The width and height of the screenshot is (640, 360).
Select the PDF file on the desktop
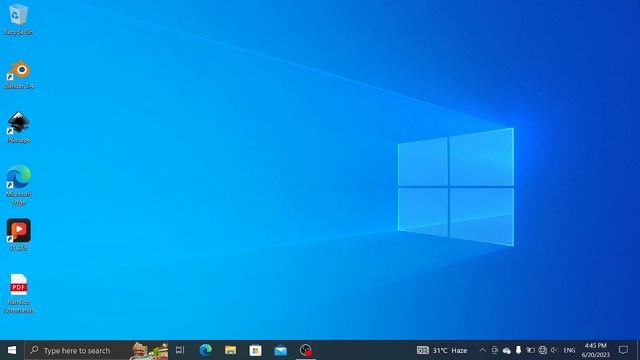click(x=18, y=293)
